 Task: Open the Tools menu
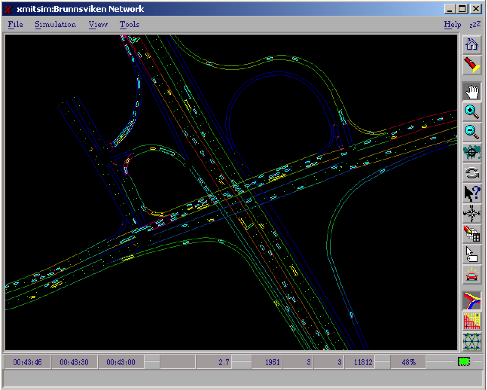click(129, 24)
